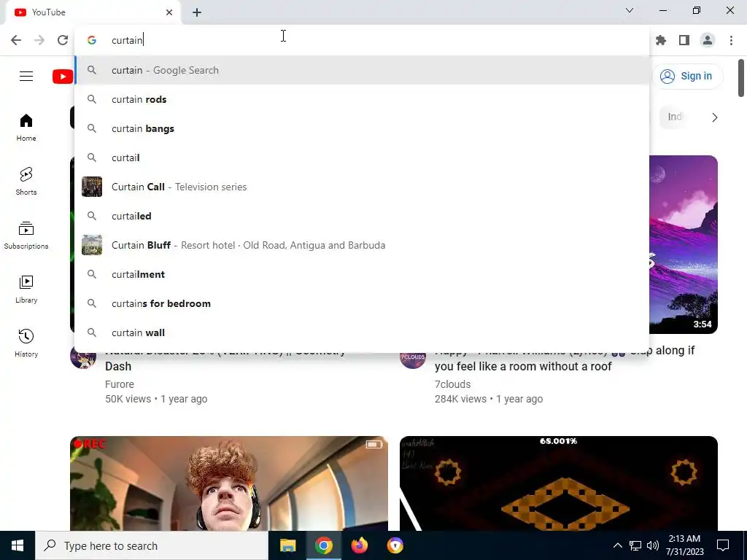Viewport: 747px width, 560px height.
Task: Open video title ending 'room without a roof'
Action: coord(565,359)
